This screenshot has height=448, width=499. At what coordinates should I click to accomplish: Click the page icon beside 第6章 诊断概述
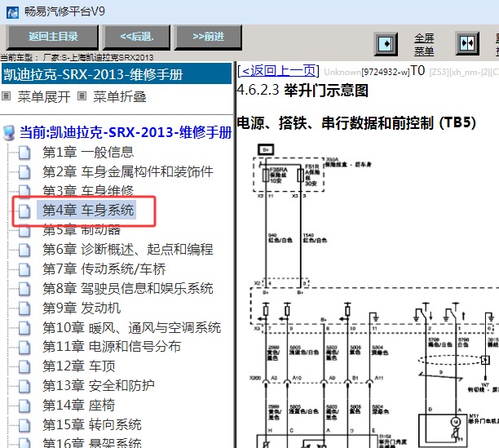coord(24,251)
